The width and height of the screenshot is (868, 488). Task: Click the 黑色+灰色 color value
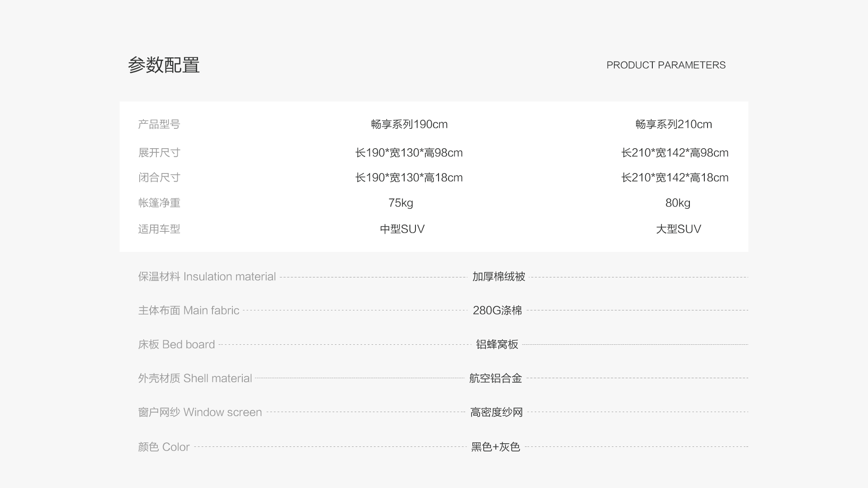[x=495, y=447]
